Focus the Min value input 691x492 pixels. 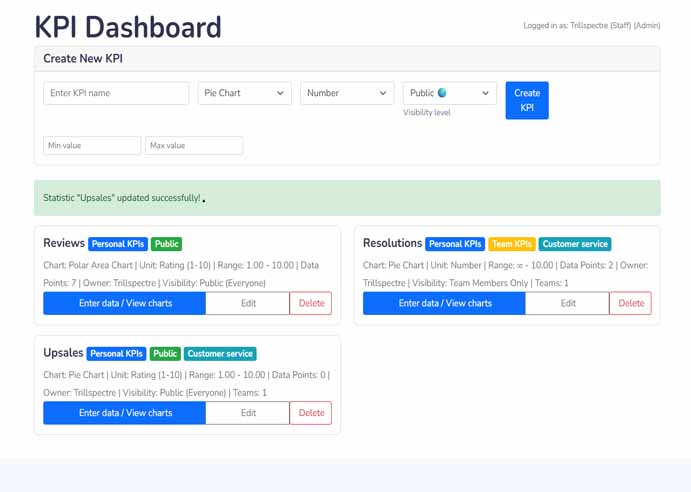92,146
